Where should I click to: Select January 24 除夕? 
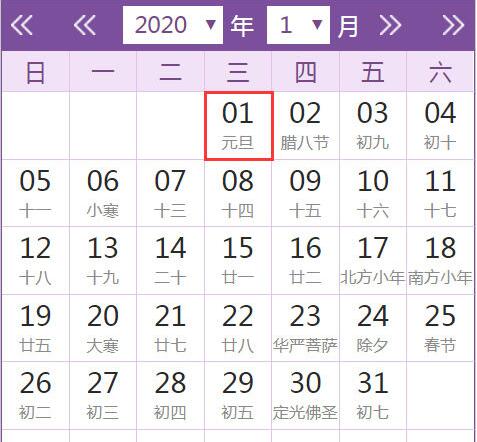(x=373, y=328)
